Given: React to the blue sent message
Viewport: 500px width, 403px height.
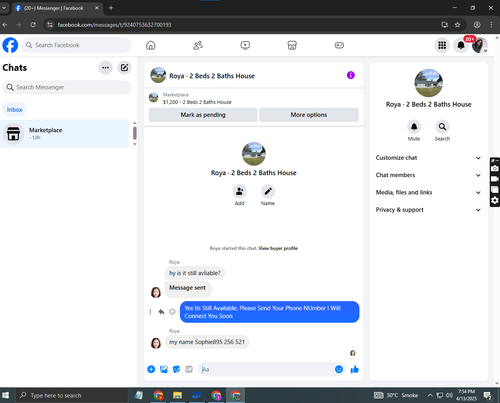Looking at the screenshot, I should pos(172,312).
